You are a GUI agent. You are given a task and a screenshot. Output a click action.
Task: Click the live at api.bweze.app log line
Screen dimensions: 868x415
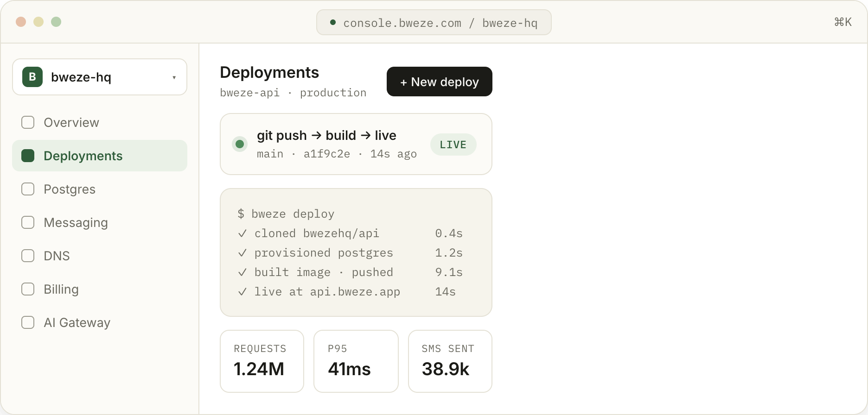pyautogui.click(x=350, y=292)
